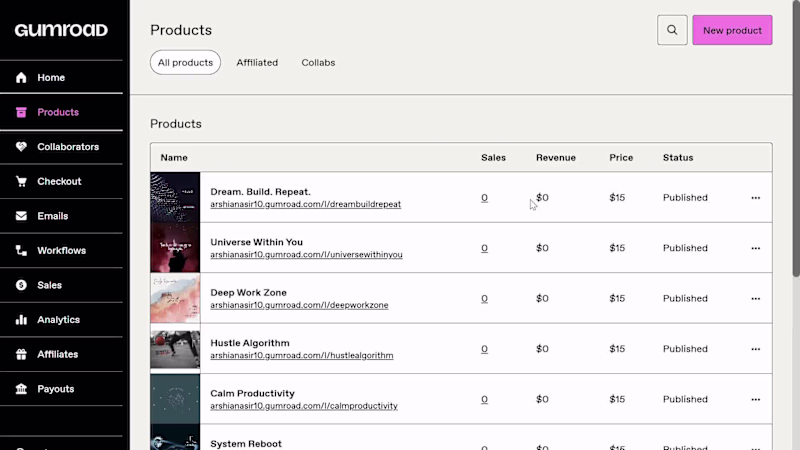Click sales count for Deep Work Zone
800x450 pixels.
(484, 298)
